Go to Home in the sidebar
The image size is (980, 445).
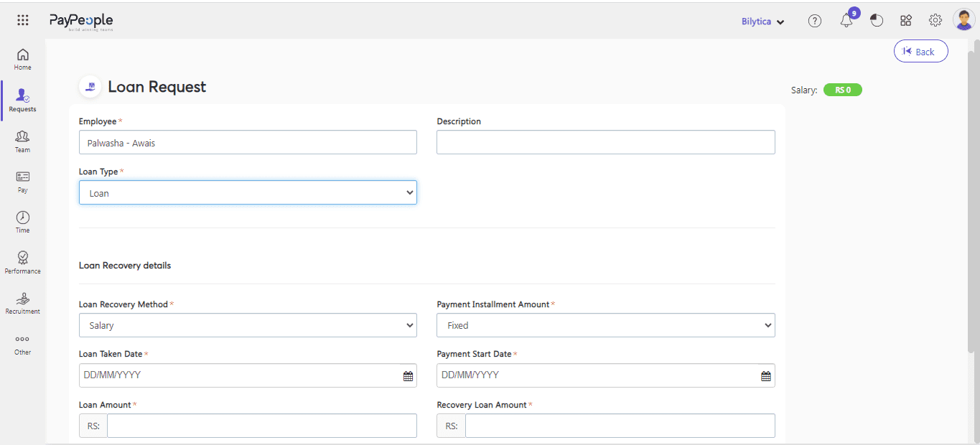click(23, 59)
